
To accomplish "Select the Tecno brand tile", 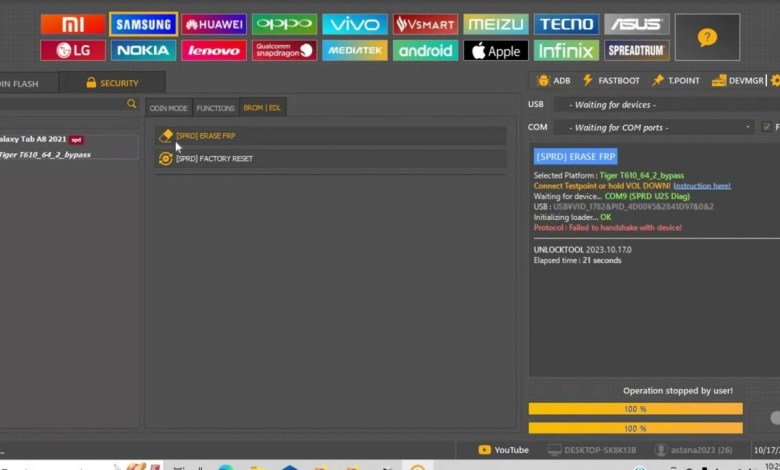I will point(566,24).
